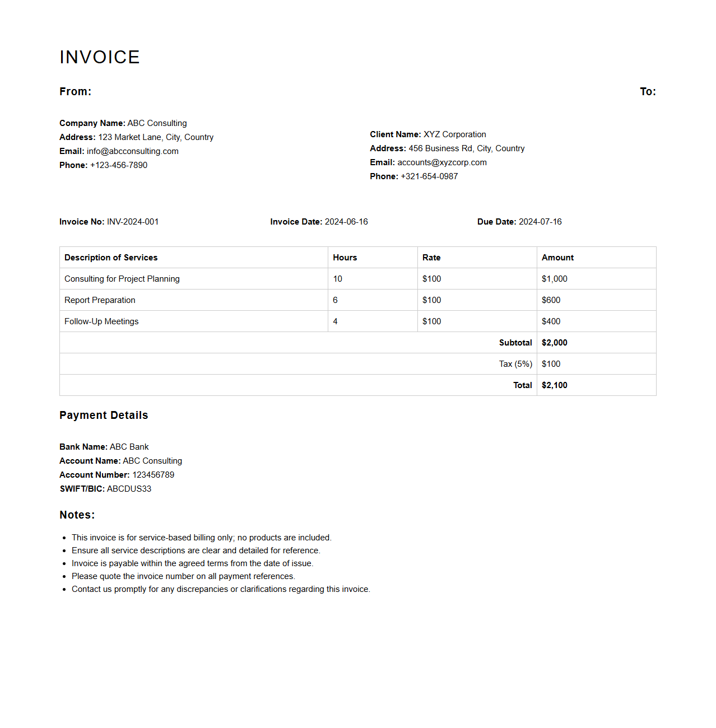The image size is (716, 728).
Task: Click the Description of Services column header
Action: pyautogui.click(x=111, y=258)
